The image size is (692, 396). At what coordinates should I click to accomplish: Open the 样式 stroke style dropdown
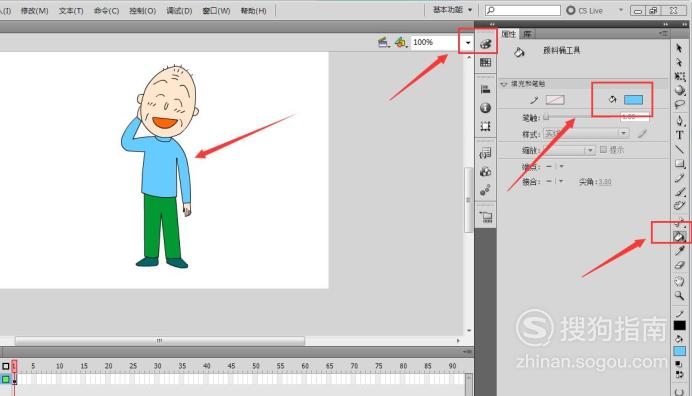coord(623,133)
